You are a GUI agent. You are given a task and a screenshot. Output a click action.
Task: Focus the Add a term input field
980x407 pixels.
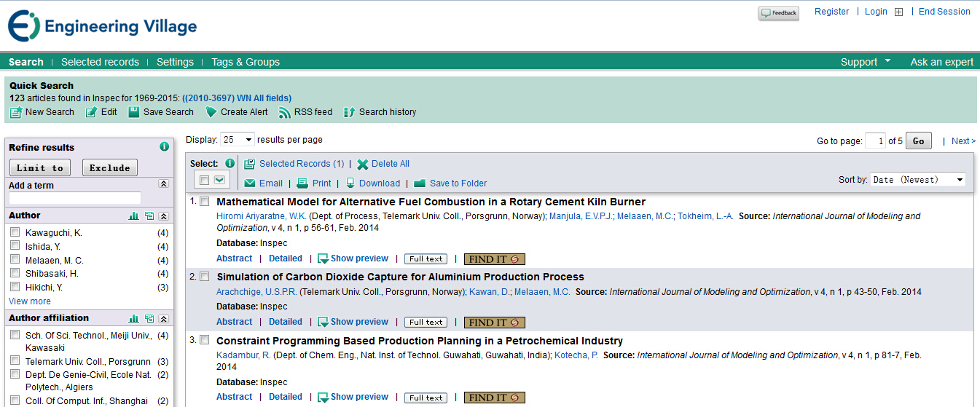click(75, 198)
